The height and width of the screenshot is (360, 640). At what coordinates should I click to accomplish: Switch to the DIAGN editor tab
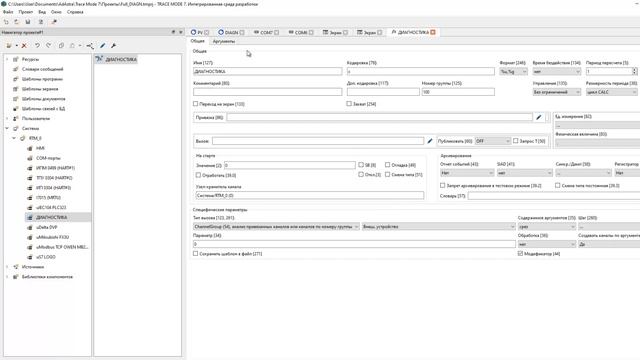click(x=231, y=32)
